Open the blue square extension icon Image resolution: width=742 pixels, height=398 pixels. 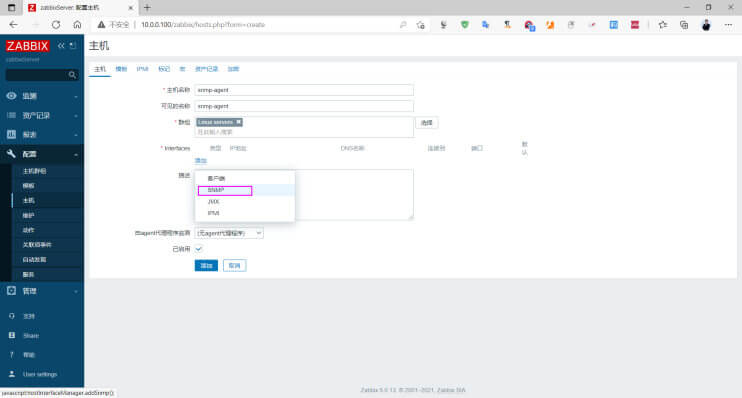(614, 25)
